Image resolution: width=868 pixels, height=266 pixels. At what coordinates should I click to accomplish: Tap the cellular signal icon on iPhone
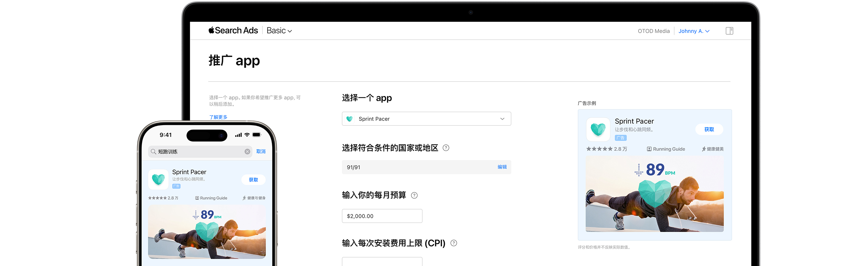pyautogui.click(x=239, y=135)
